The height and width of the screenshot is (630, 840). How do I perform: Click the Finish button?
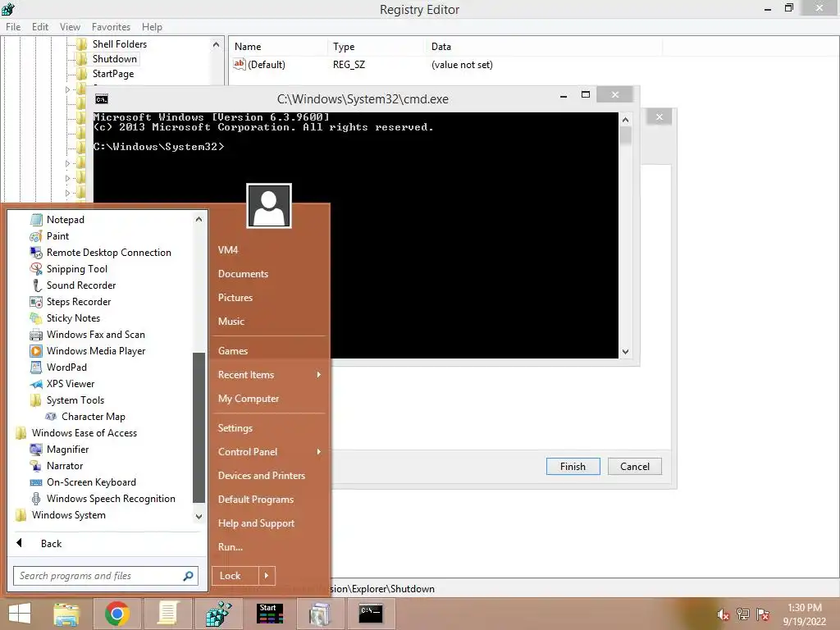click(573, 467)
